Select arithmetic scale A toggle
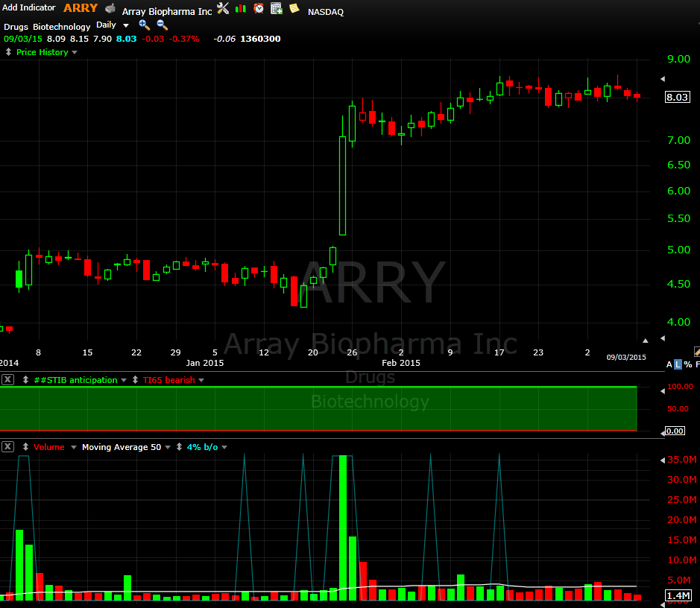 [669, 364]
